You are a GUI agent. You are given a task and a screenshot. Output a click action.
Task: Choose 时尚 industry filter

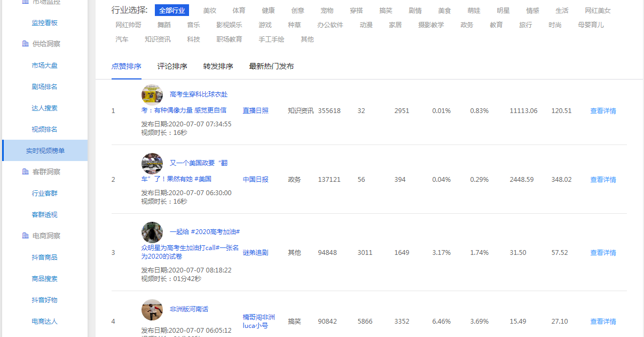tap(555, 25)
